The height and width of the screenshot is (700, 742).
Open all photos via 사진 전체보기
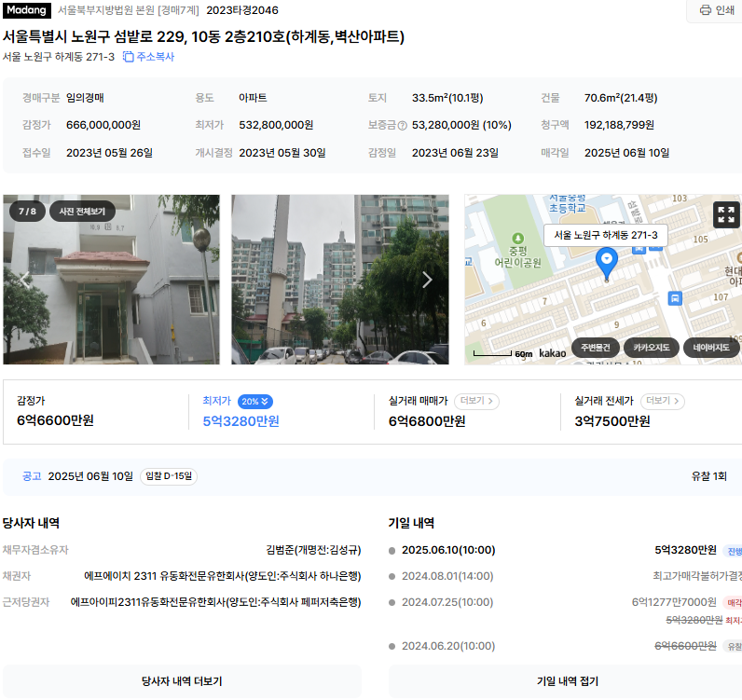pyautogui.click(x=82, y=211)
